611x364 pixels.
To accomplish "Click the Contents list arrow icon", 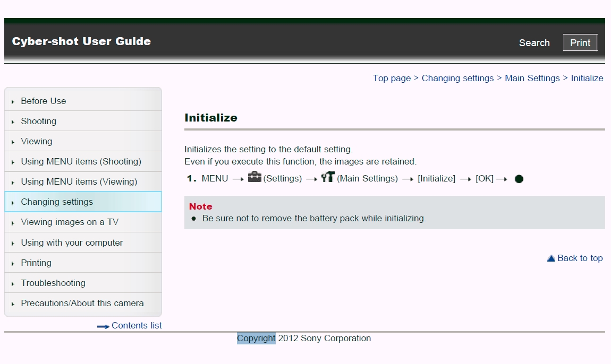I will pyautogui.click(x=103, y=326).
